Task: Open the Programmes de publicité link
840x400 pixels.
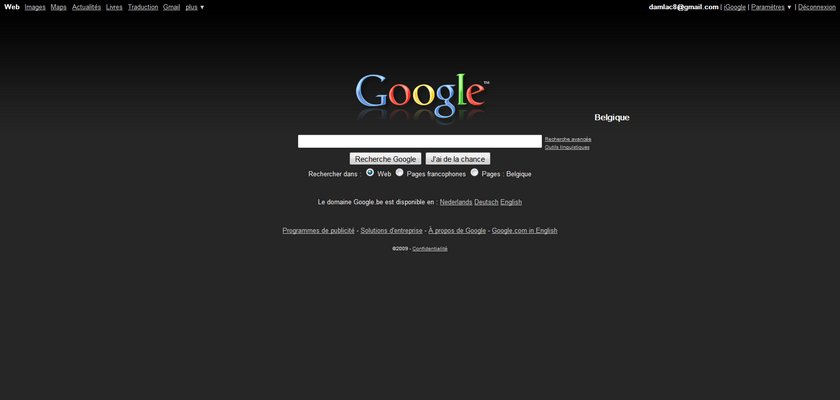Action: point(318,231)
